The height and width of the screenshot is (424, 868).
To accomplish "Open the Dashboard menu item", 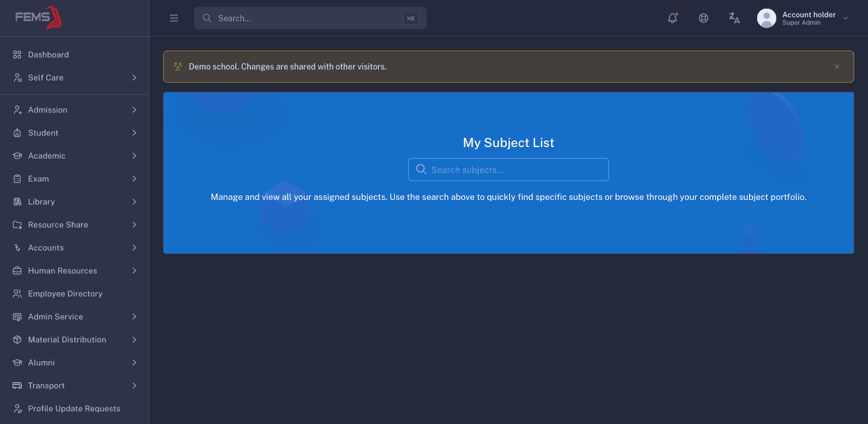I will click(75, 55).
